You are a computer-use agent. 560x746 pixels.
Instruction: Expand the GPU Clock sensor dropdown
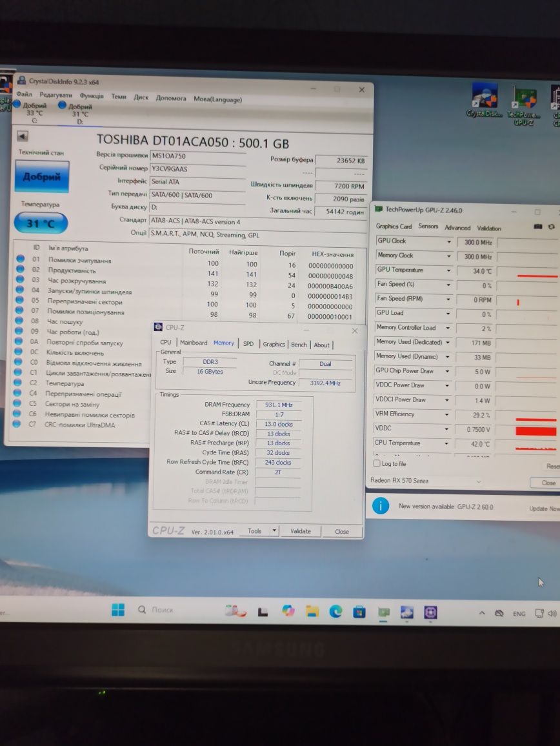(x=448, y=242)
